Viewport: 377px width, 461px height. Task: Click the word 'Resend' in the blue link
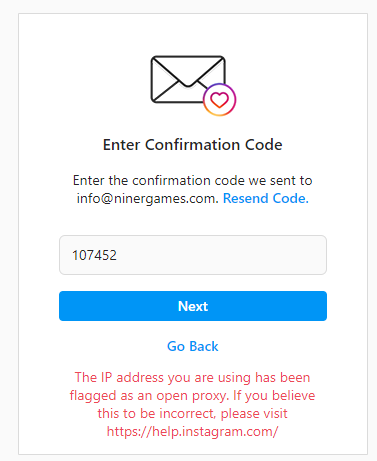pos(246,198)
